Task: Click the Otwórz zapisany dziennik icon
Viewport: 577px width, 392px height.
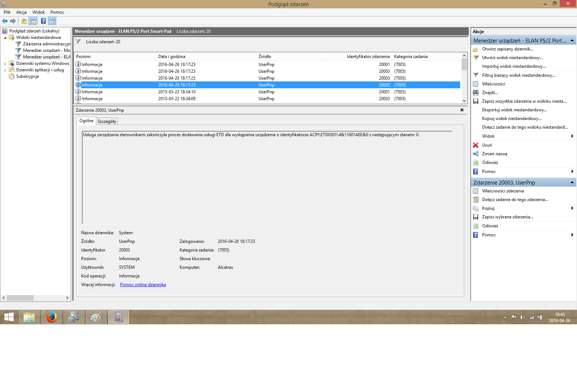Action: click(x=476, y=49)
